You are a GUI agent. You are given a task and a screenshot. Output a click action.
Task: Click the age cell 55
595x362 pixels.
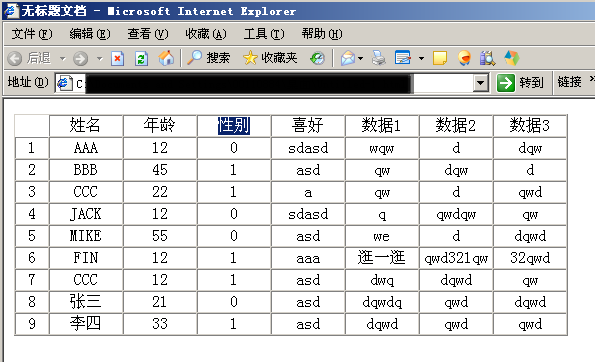pos(160,236)
